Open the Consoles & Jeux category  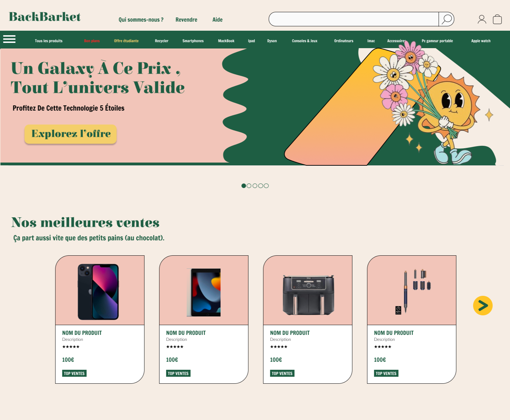click(305, 41)
